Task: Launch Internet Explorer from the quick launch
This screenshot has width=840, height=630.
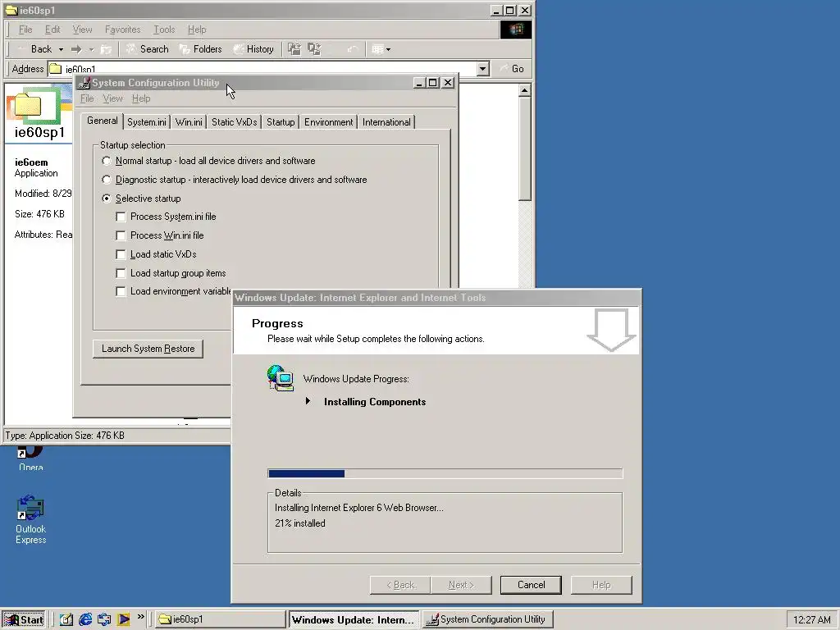Action: pos(85,620)
